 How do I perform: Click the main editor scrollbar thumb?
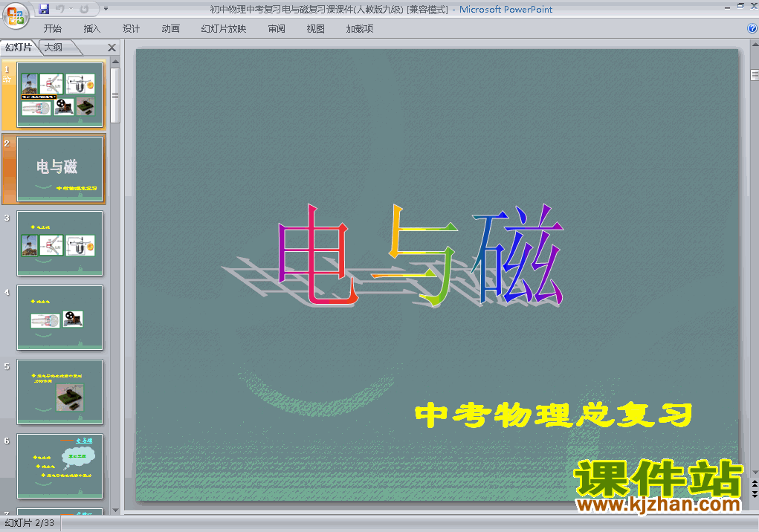[x=755, y=75]
